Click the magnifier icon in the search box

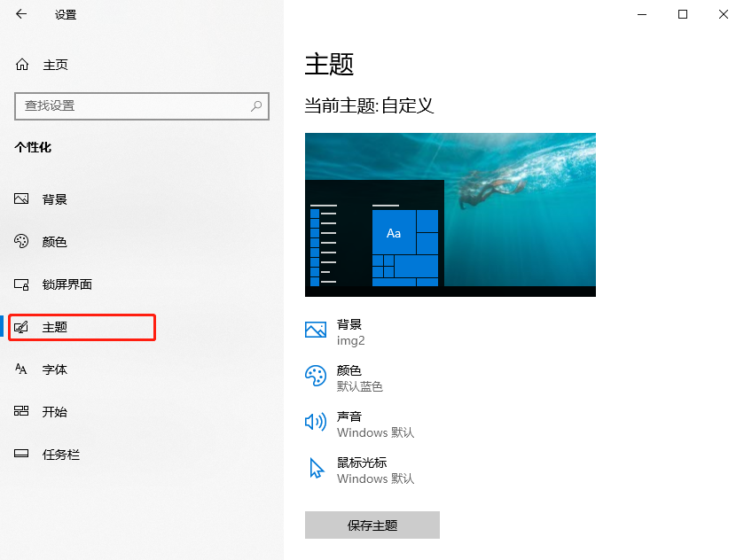click(257, 105)
